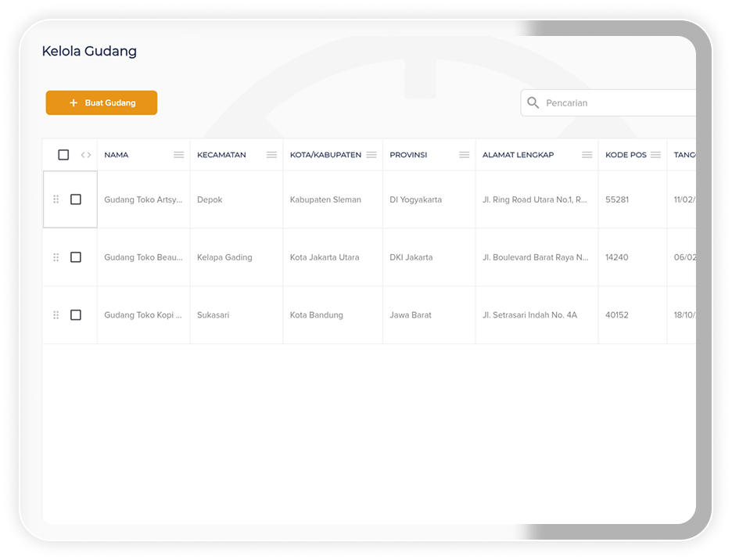Open the Gudang Toko Beau name cell

(x=143, y=257)
